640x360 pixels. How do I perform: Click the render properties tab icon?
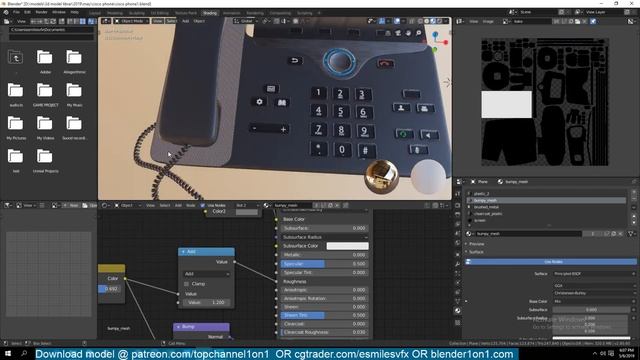(x=458, y=205)
